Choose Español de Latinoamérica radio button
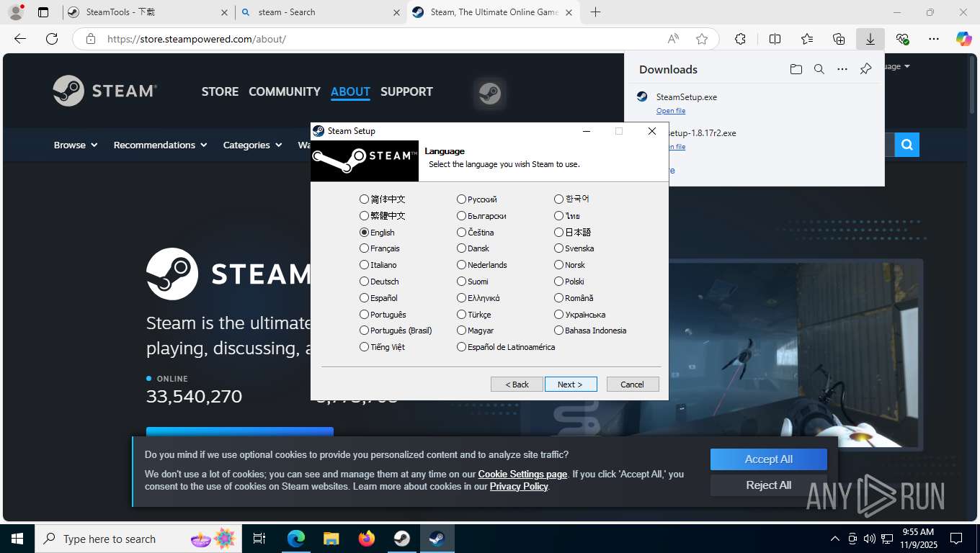Screen dimensions: 980x553 click(461, 347)
